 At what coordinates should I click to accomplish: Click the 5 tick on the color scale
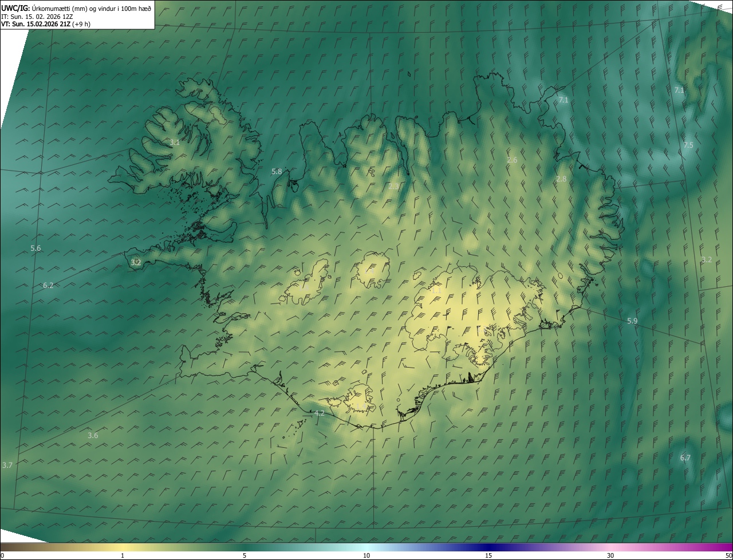[x=245, y=555]
